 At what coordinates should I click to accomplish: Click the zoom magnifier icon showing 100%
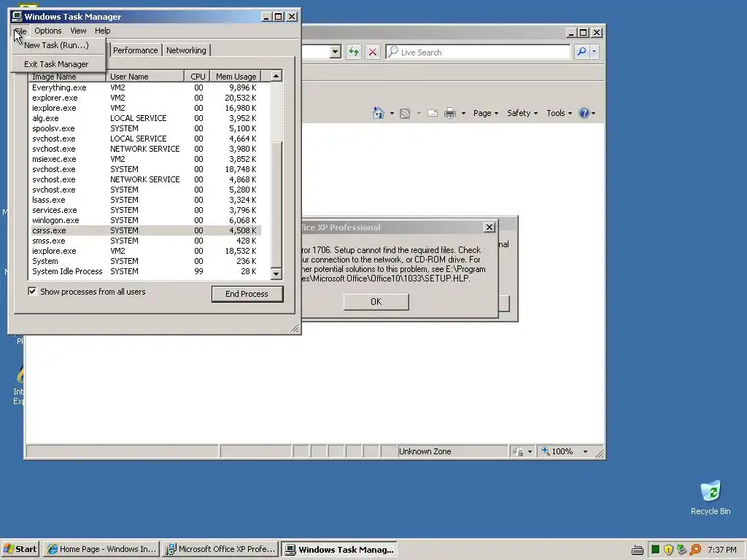pos(546,451)
